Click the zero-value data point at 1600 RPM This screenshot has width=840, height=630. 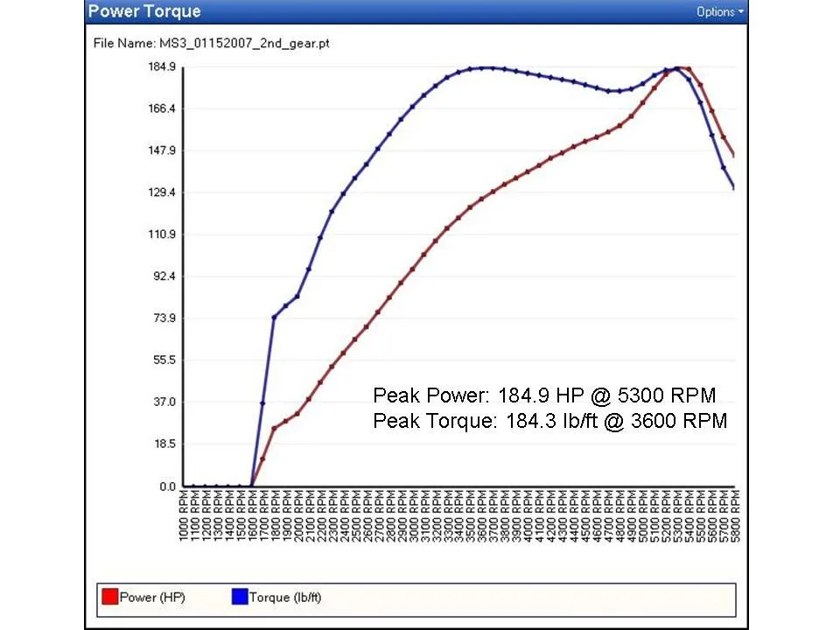tap(251, 486)
